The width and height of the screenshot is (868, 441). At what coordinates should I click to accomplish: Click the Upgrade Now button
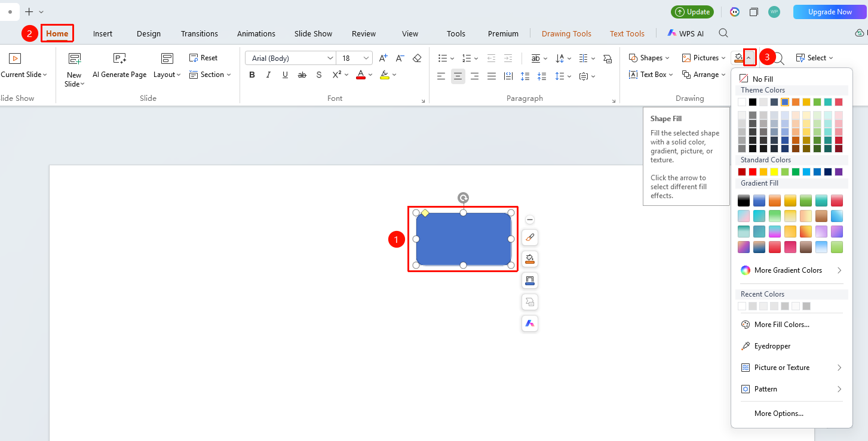(830, 12)
